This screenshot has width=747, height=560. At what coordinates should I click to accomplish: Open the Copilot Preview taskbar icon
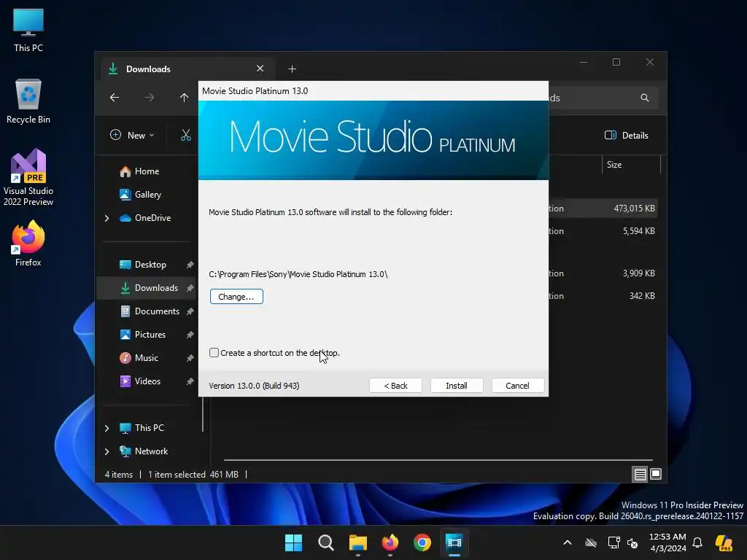click(724, 542)
